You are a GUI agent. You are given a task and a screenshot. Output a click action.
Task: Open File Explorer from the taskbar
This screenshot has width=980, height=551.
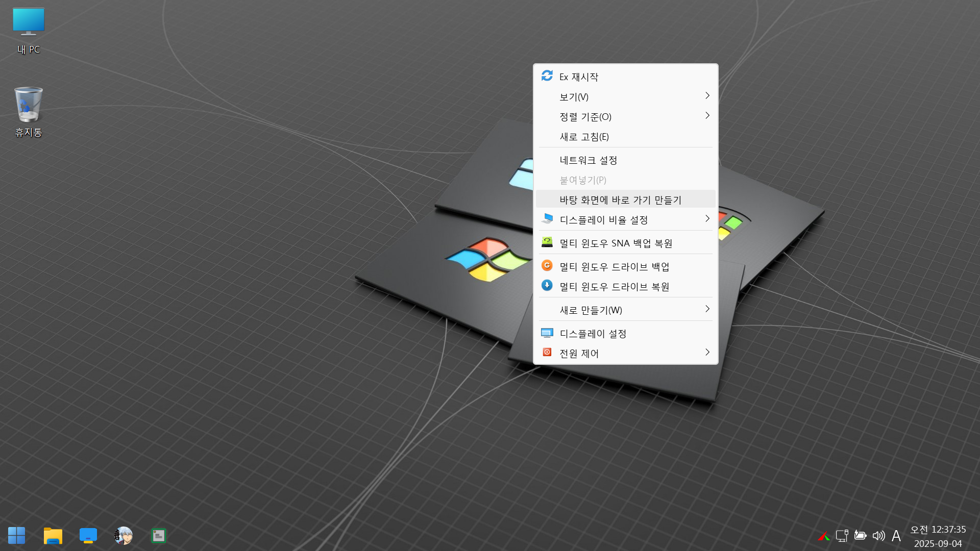(x=53, y=536)
